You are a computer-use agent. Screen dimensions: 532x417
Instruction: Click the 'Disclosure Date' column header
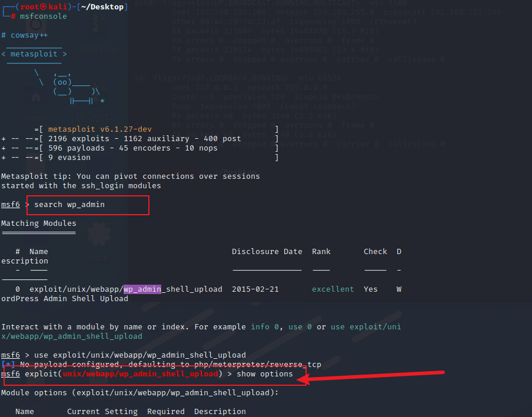click(267, 252)
